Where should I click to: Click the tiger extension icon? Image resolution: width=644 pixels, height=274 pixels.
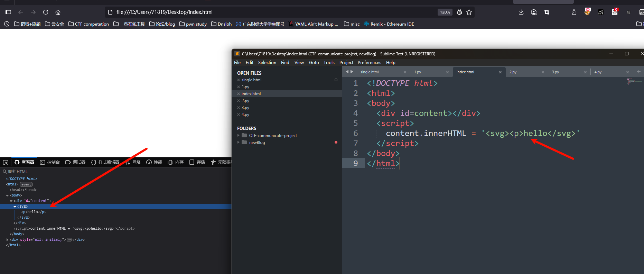(587, 11)
